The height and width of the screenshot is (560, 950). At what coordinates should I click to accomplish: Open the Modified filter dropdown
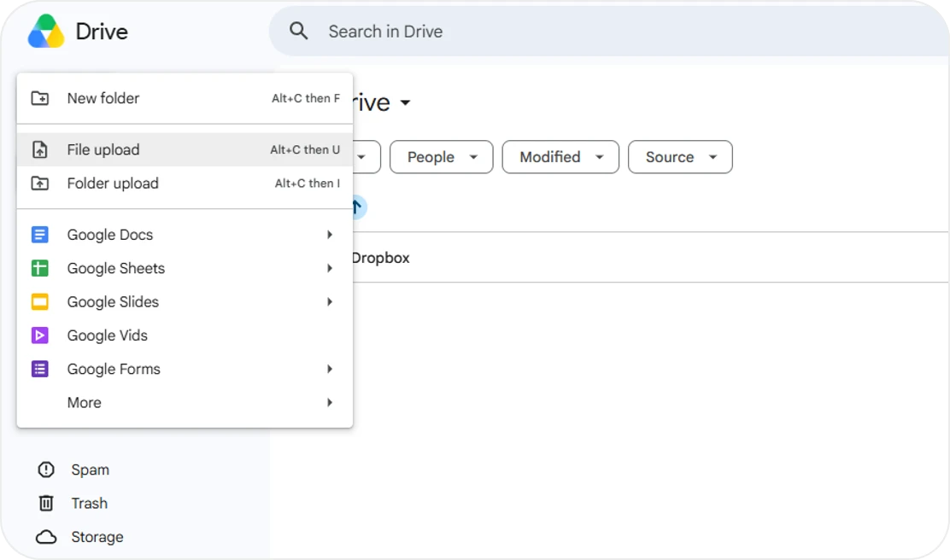pos(560,157)
